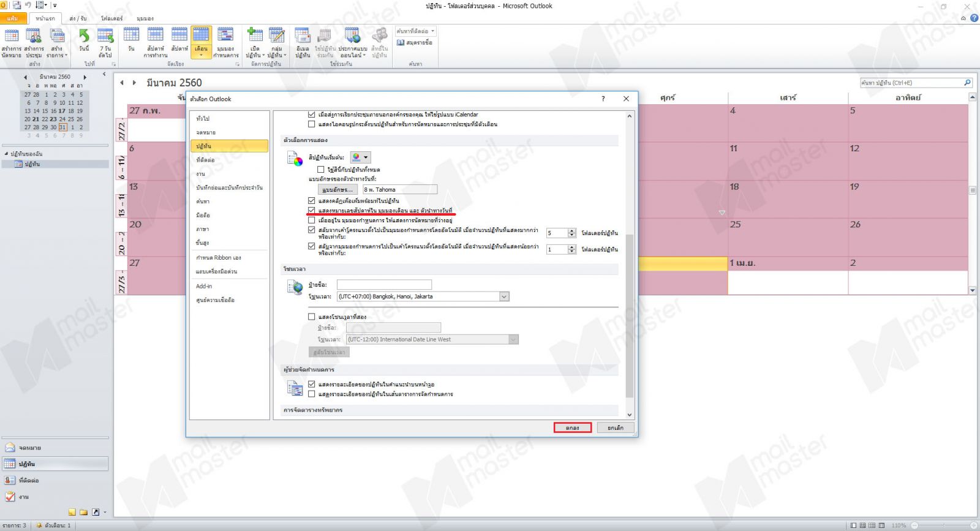Enable the show second time zone checkbox
This screenshot has height=531, width=980.
(x=312, y=317)
